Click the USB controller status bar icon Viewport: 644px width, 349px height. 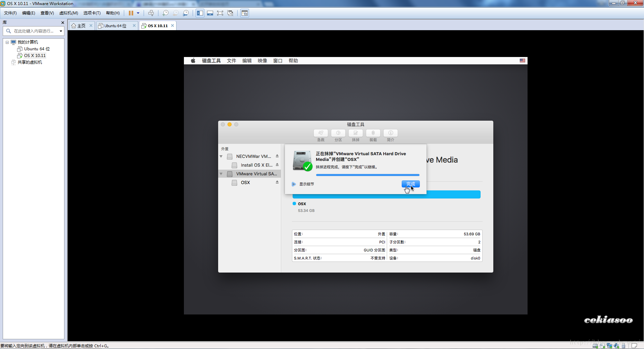click(x=624, y=346)
